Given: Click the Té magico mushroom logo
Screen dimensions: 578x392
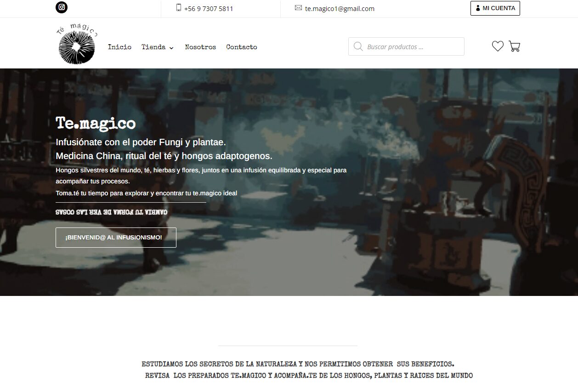Looking at the screenshot, I should pyautogui.click(x=77, y=45).
